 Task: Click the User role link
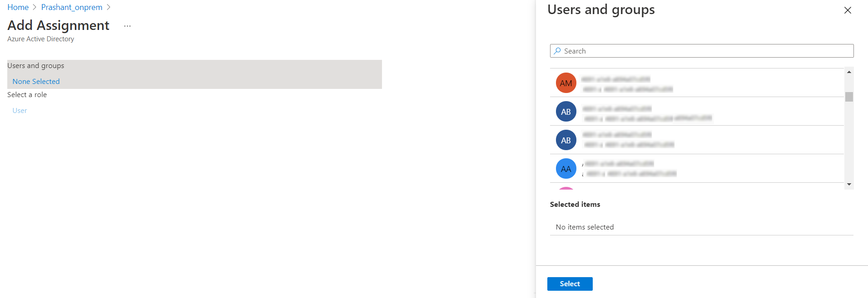click(20, 110)
